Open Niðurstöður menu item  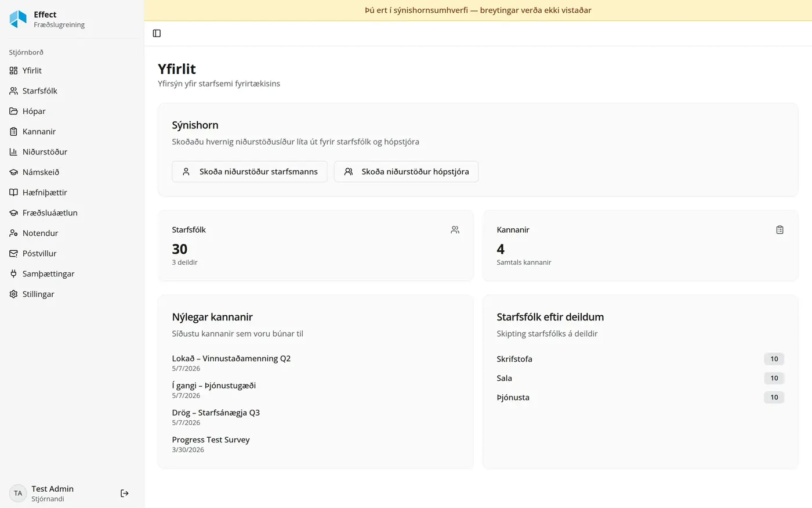coord(72,152)
